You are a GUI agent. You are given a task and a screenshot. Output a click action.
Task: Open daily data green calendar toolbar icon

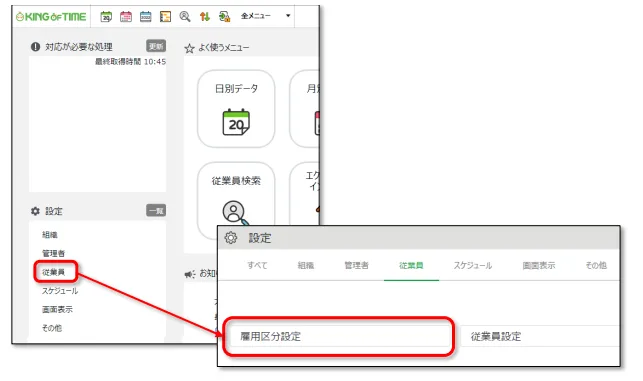[x=106, y=17]
